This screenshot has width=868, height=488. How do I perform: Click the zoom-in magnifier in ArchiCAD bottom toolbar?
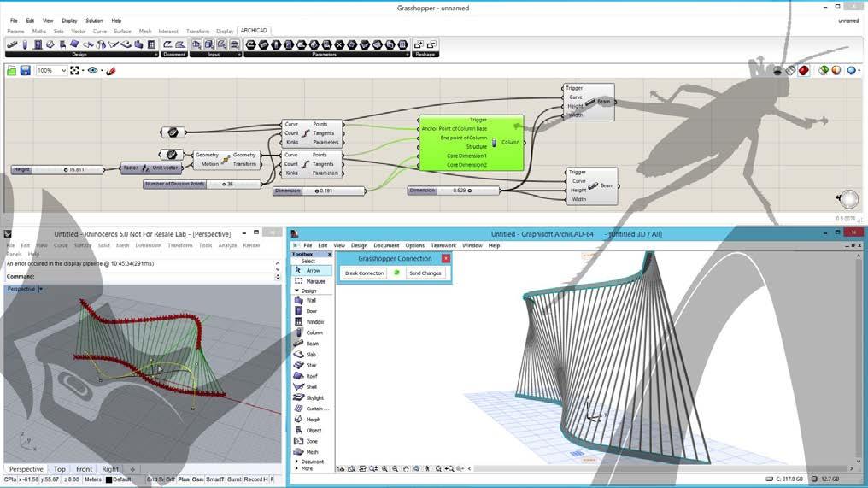pyautogui.click(x=384, y=468)
